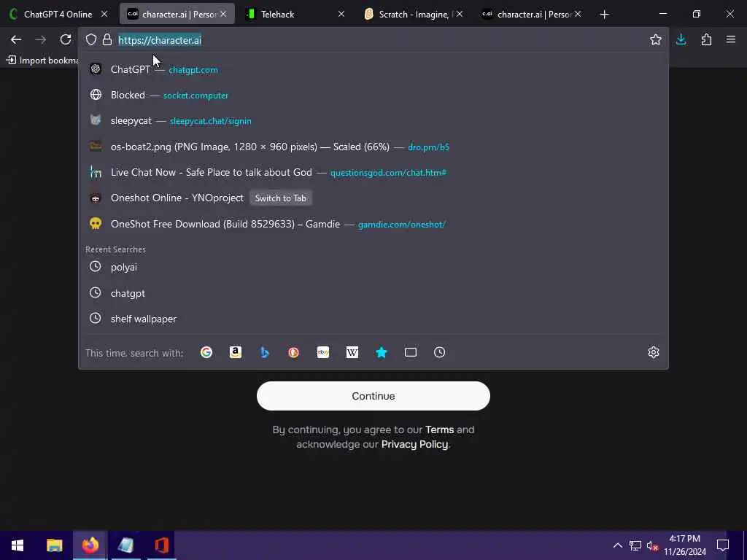Open the Privacy Policy link
The height and width of the screenshot is (560, 747).
coord(414,444)
